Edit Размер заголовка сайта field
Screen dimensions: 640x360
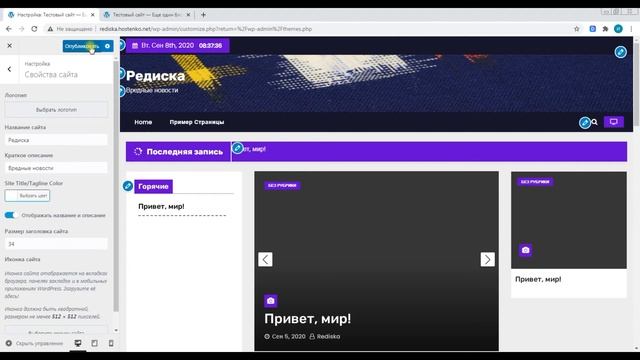pos(56,244)
